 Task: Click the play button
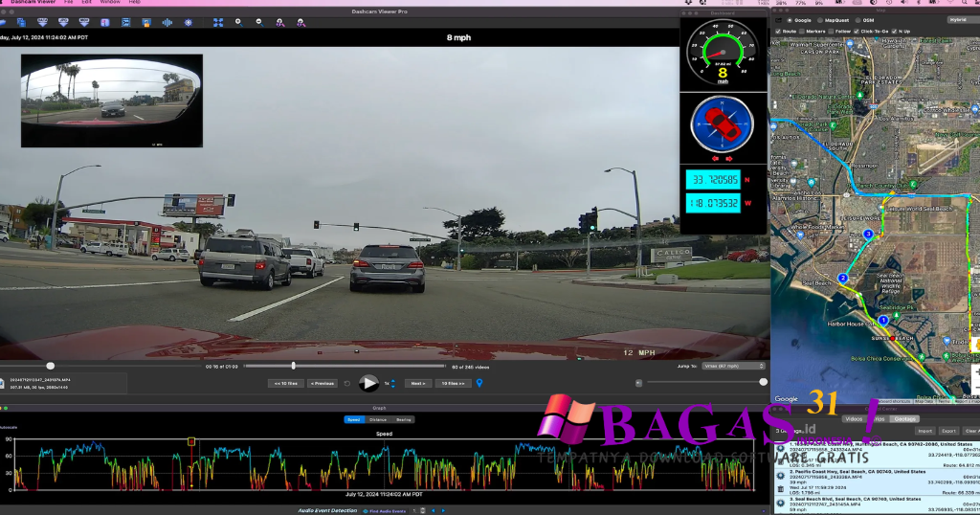click(368, 383)
